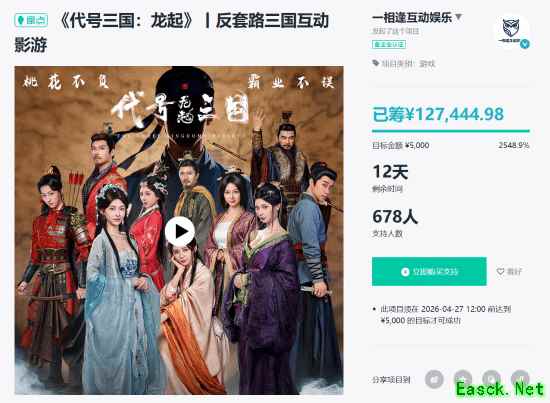Screen dimensions: 550x403
Task: Click the project category tag icon
Action: [376, 63]
